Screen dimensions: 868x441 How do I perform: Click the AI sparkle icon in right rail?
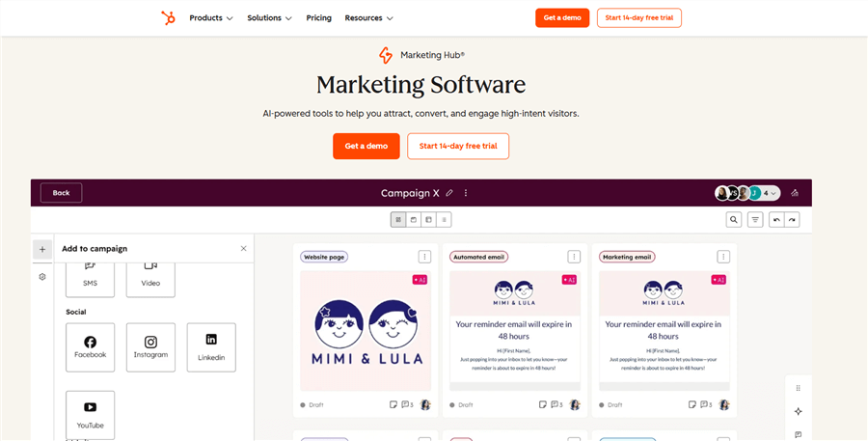(798, 411)
